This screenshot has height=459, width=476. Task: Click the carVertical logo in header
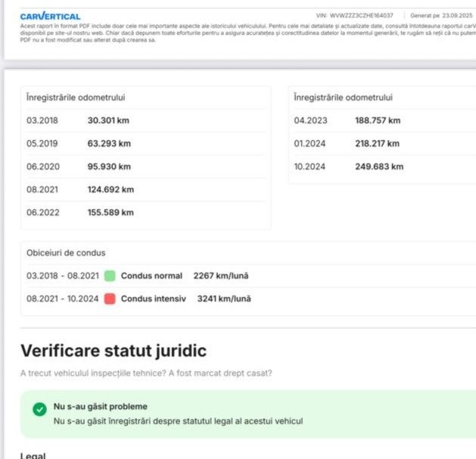(x=50, y=16)
